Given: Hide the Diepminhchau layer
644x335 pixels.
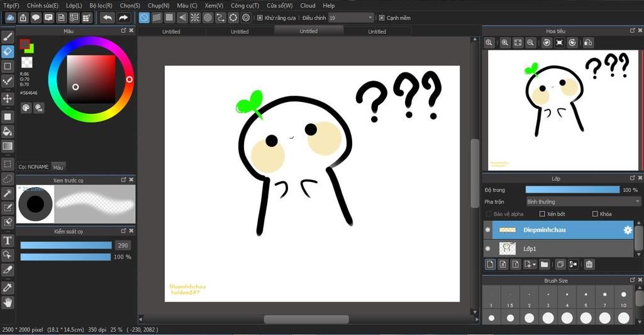Looking at the screenshot, I should coord(487,230).
